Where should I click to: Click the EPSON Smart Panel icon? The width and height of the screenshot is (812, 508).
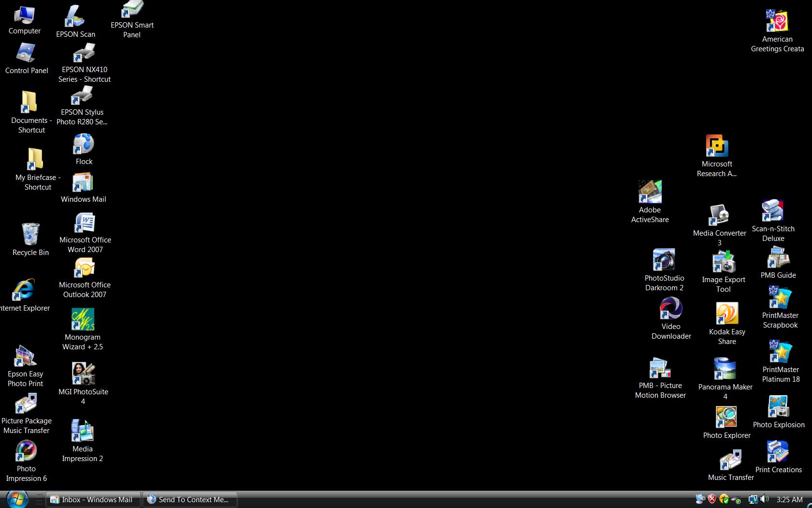click(132, 9)
